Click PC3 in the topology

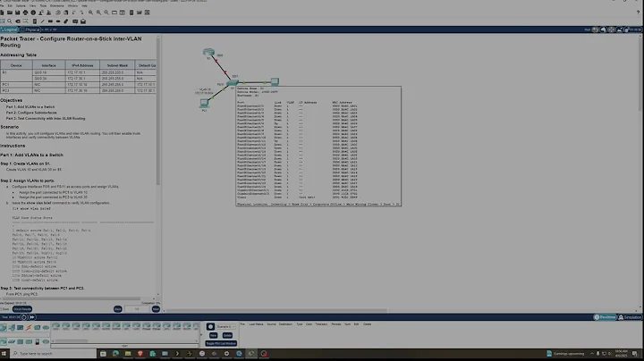tap(275, 81)
